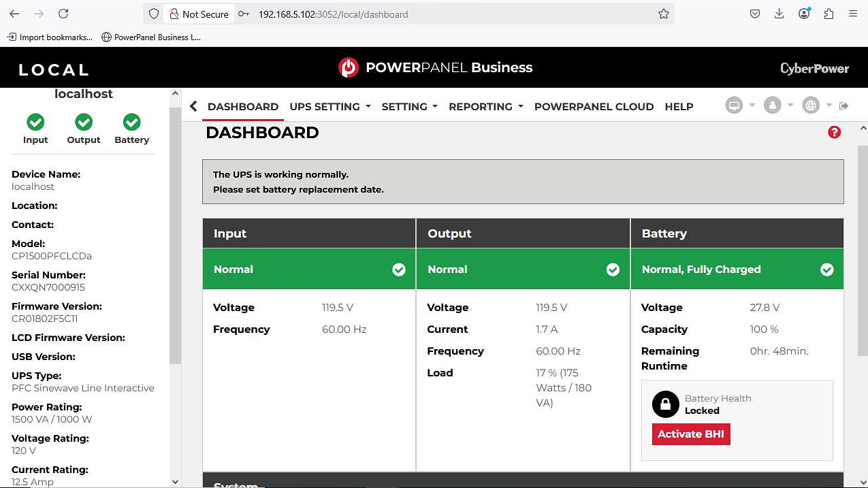The height and width of the screenshot is (488, 868).
Task: Click the battery replacement date notice
Action: [x=298, y=189]
